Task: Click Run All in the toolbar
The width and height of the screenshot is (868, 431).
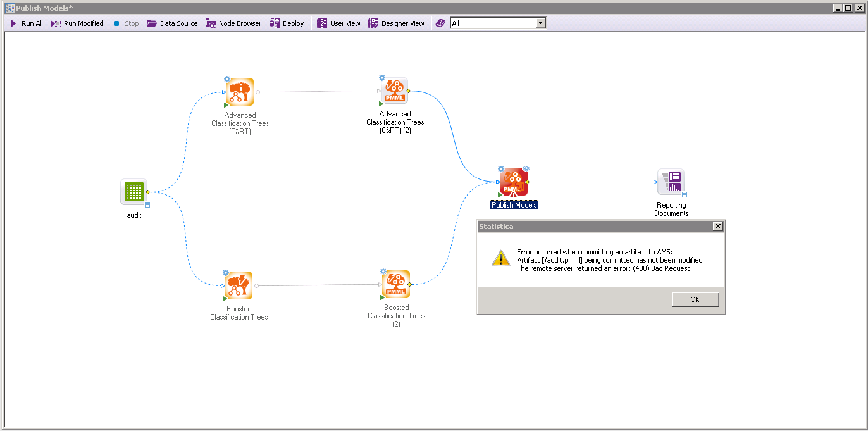Action: 27,23
